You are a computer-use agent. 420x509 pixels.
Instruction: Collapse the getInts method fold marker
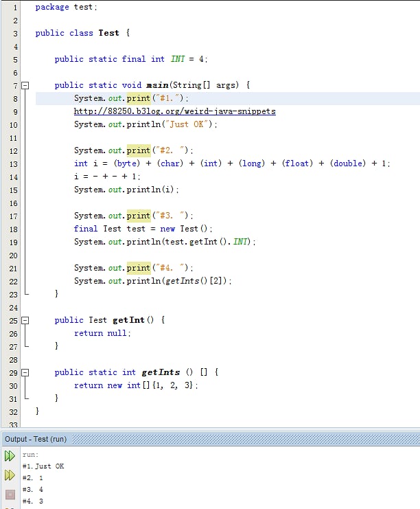pos(25,373)
